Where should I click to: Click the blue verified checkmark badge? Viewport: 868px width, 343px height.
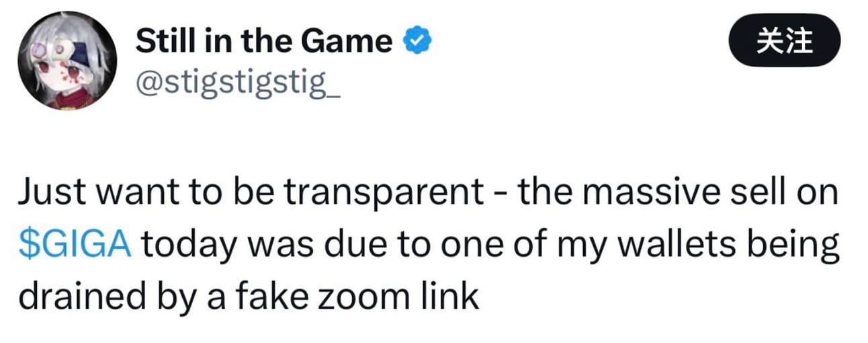(x=417, y=42)
